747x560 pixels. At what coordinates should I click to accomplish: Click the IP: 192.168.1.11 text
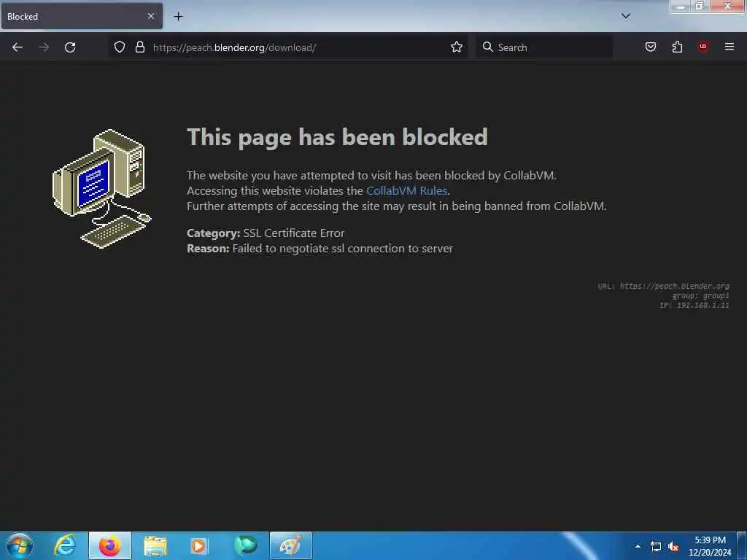click(x=694, y=306)
